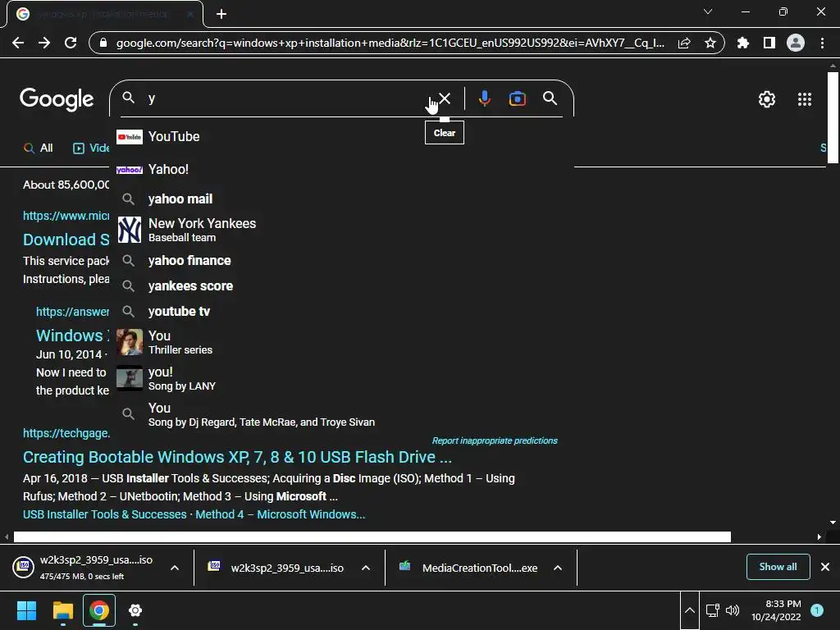840x630 pixels.
Task: Click the magnifier search submit icon
Action: pos(550,98)
